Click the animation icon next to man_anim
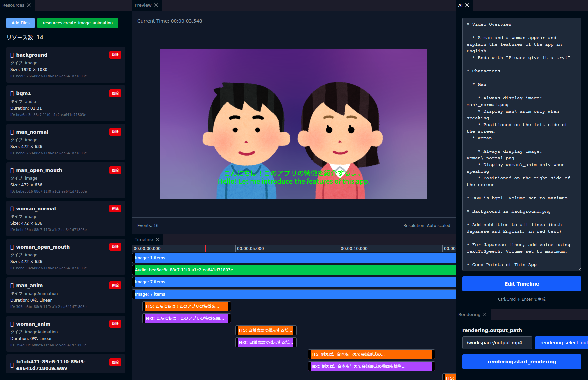Screen dimensions: 588x380 click(x=12, y=285)
